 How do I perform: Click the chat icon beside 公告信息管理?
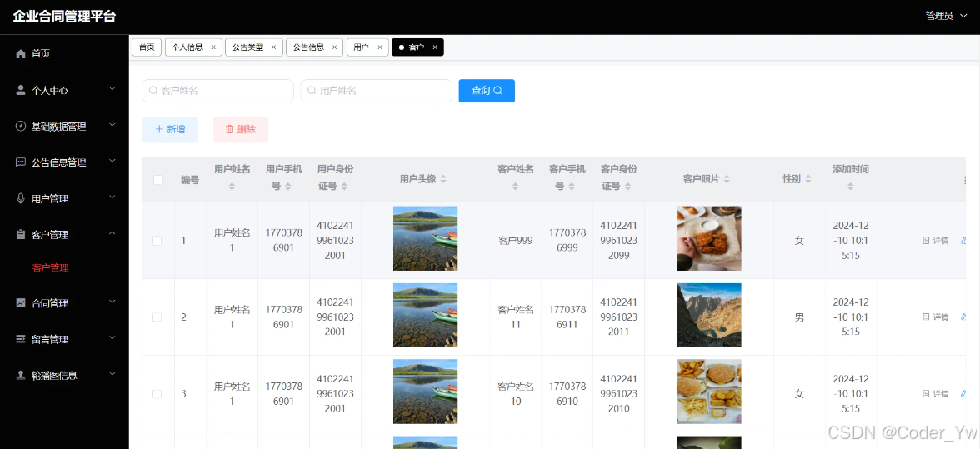point(21,162)
